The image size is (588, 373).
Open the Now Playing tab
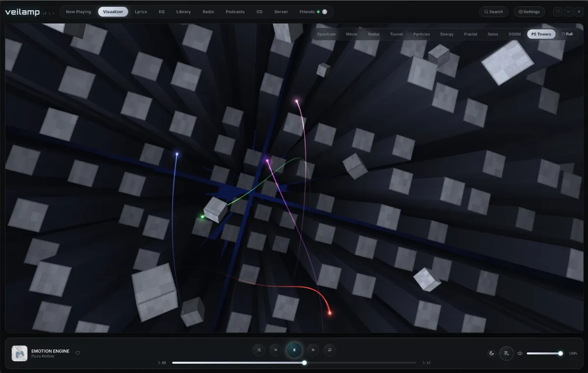point(78,12)
